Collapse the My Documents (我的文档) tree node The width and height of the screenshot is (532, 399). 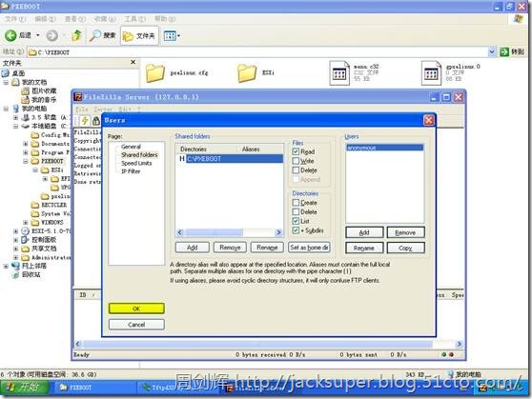[x=6, y=82]
